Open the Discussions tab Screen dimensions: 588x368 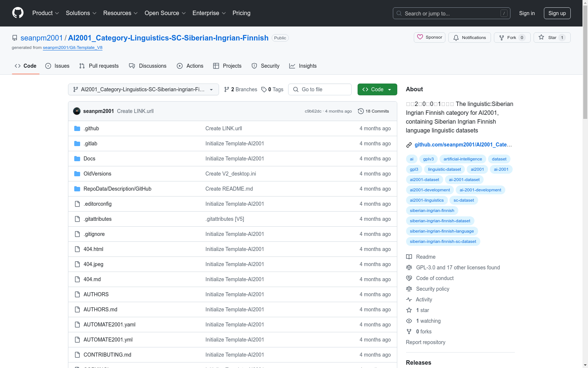[x=148, y=66]
